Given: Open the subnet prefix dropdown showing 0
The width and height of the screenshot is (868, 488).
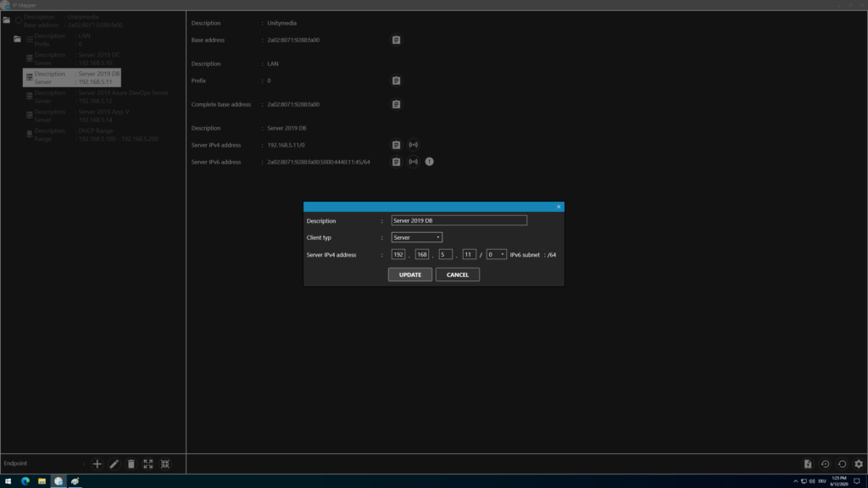Looking at the screenshot, I should click(496, 254).
